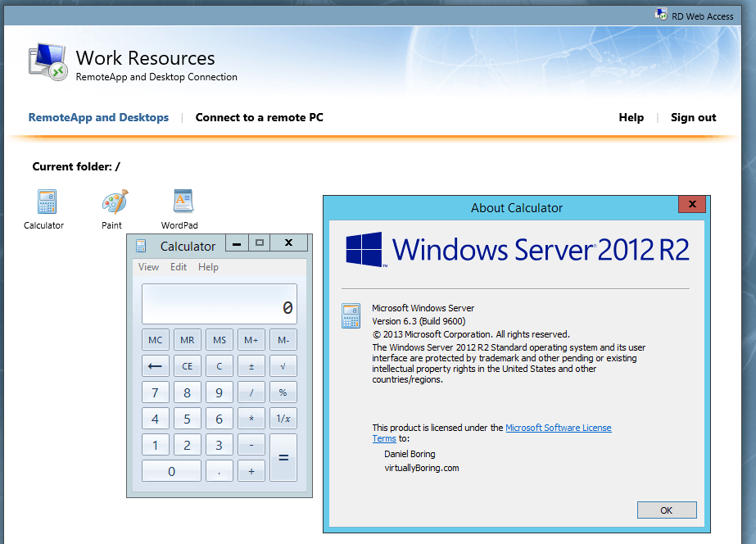The image size is (756, 544).
Task: Switch to the Connect to a remote PC tab
Action: 259,117
